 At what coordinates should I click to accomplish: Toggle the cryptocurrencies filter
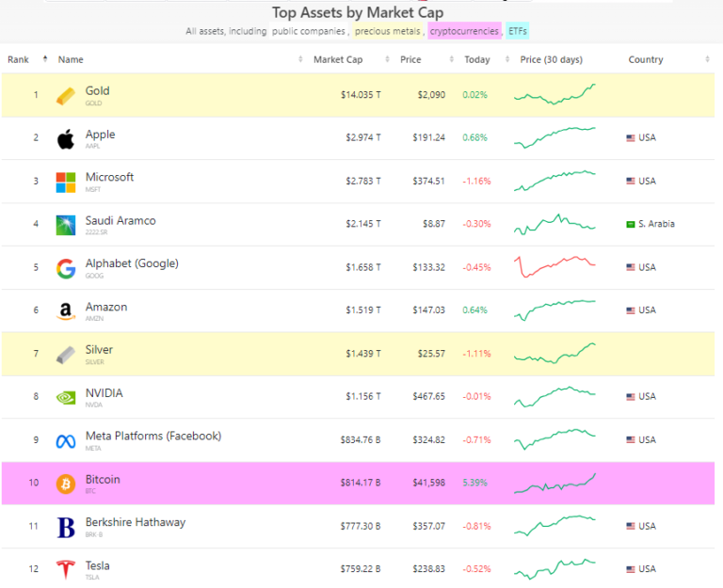point(464,31)
